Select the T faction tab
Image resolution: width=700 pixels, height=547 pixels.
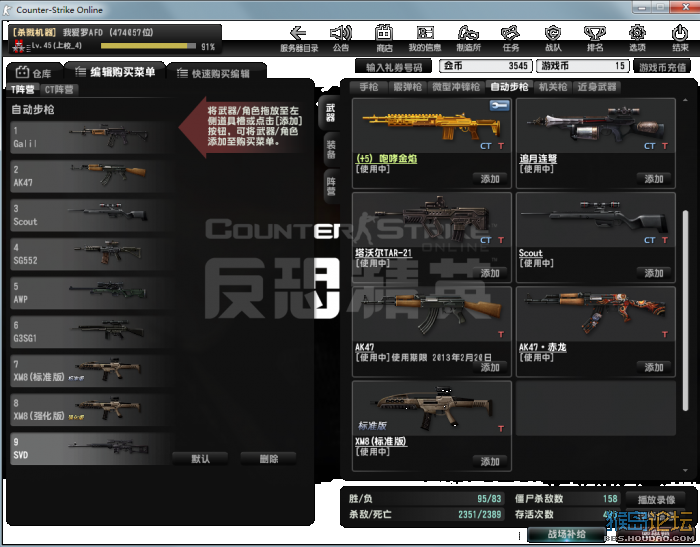(x=23, y=90)
